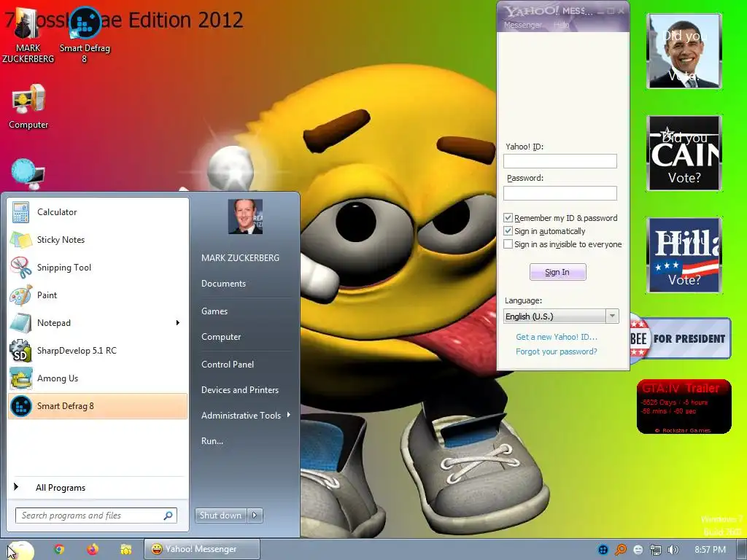747x560 pixels.
Task: Click the FOR PRESIDENT banner gadget
Action: pyautogui.click(x=681, y=338)
